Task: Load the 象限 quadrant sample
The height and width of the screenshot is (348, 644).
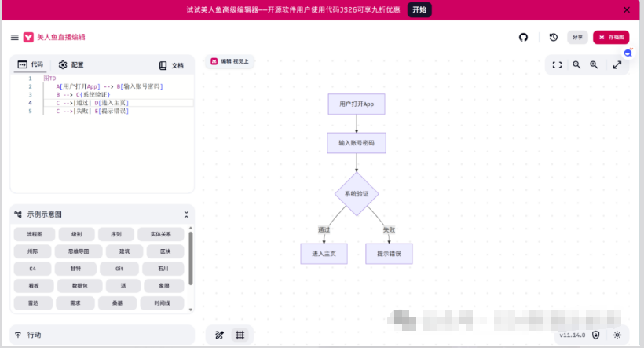Action: click(164, 286)
